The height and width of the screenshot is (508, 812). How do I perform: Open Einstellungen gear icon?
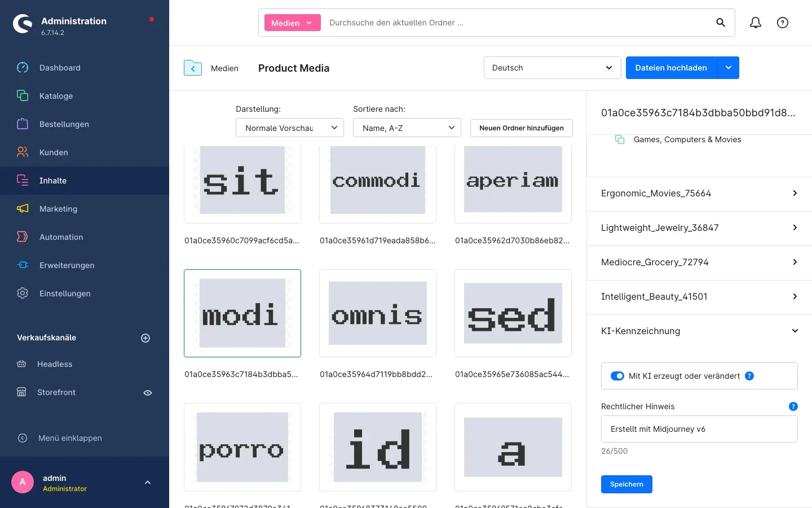click(23, 294)
